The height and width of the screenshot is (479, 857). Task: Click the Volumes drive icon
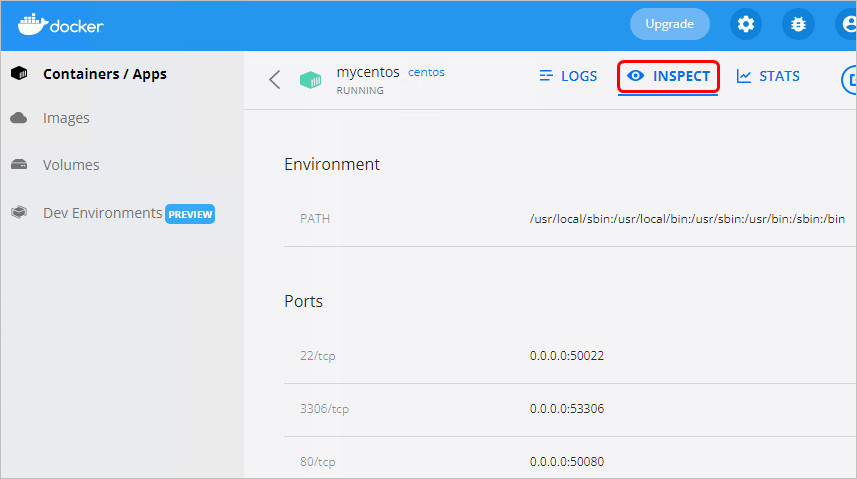pyautogui.click(x=19, y=164)
